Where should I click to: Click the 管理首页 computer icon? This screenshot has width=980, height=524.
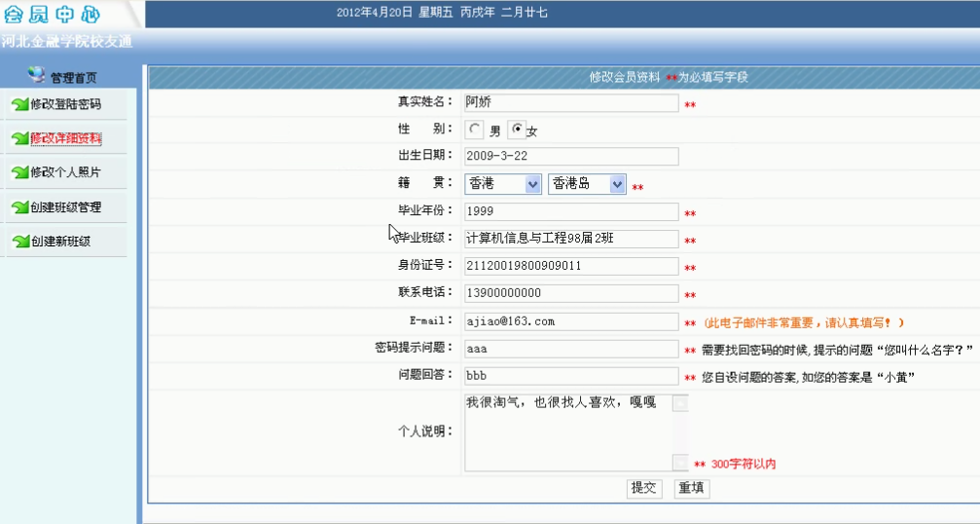[36, 75]
